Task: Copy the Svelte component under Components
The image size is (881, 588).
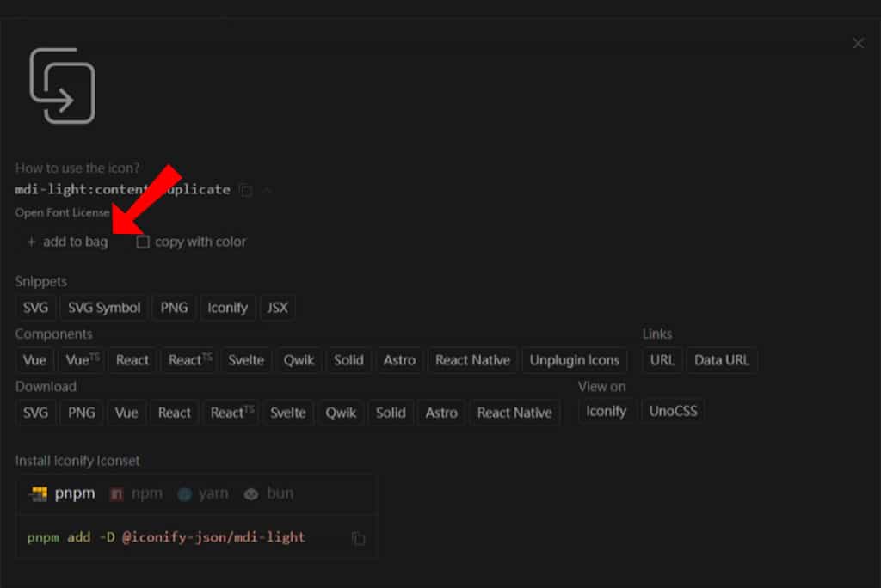Action: coord(246,360)
